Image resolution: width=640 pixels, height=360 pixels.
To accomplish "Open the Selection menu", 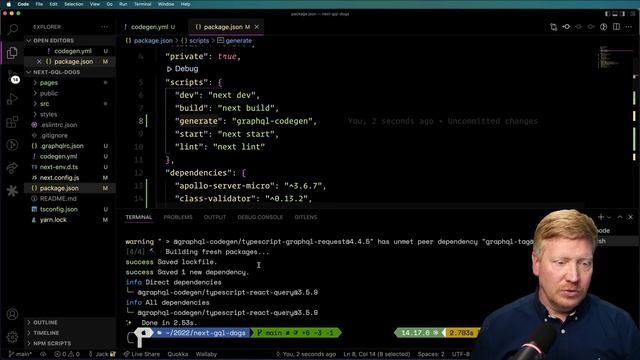I will click(73, 4).
